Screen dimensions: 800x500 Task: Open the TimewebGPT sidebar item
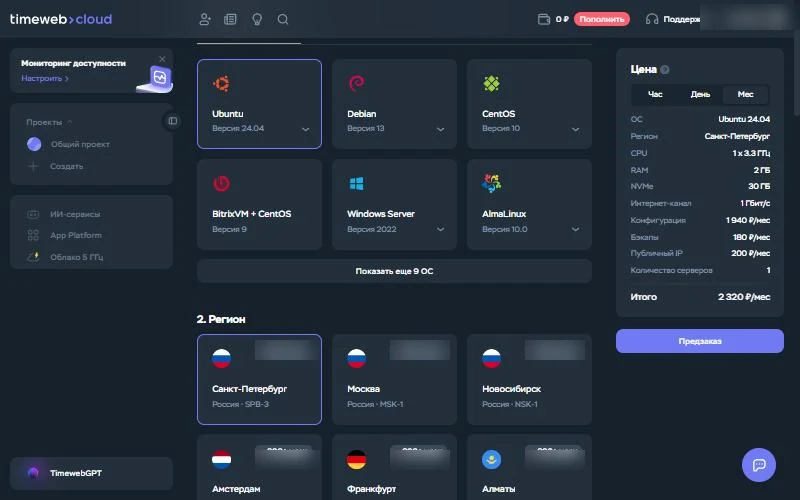click(x=91, y=473)
